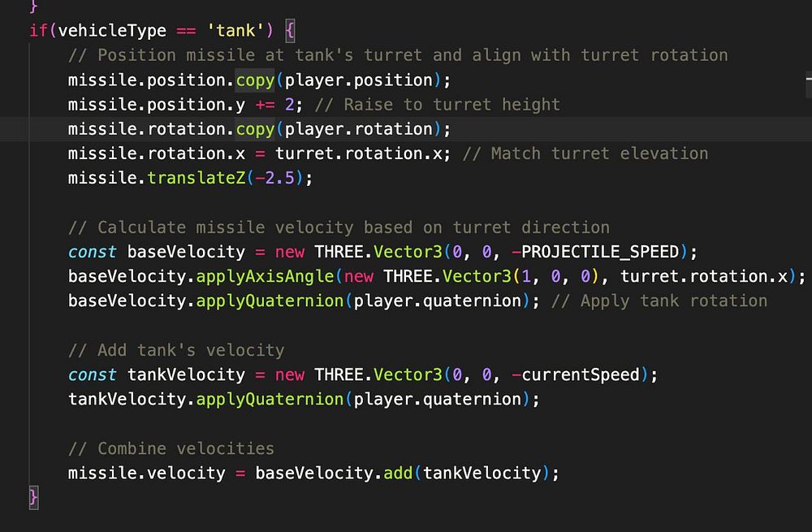
Task: Click the comment "Add tank's velocity"
Action: 176,350
